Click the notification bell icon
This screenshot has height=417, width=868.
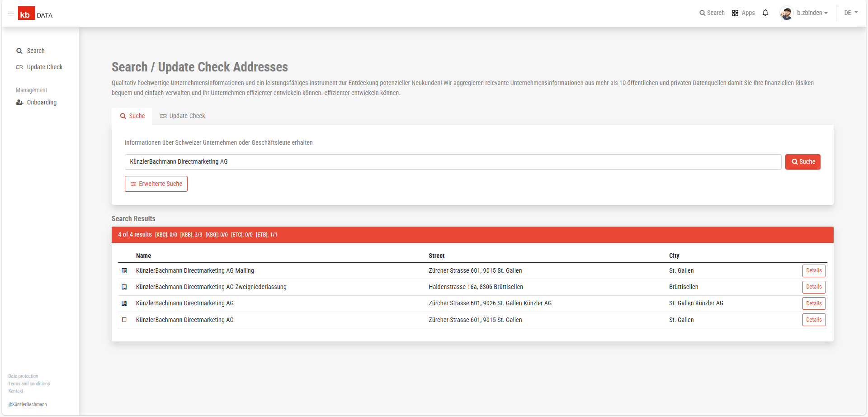tap(765, 13)
